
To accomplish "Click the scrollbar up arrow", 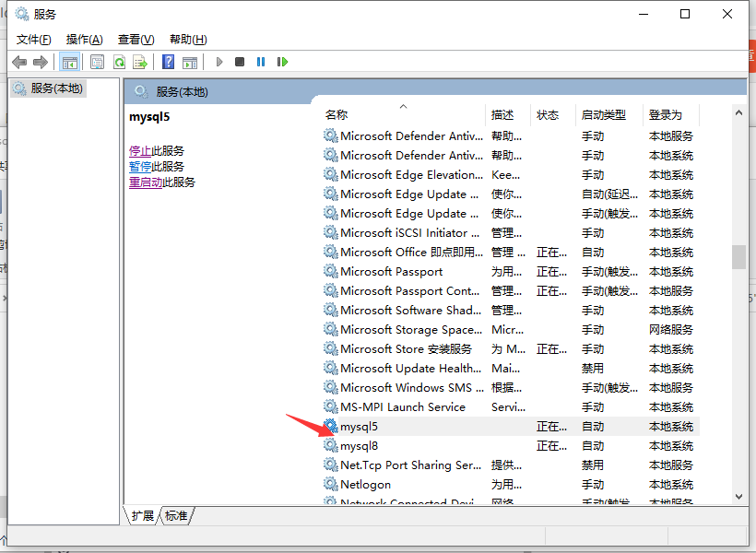I will [x=738, y=112].
